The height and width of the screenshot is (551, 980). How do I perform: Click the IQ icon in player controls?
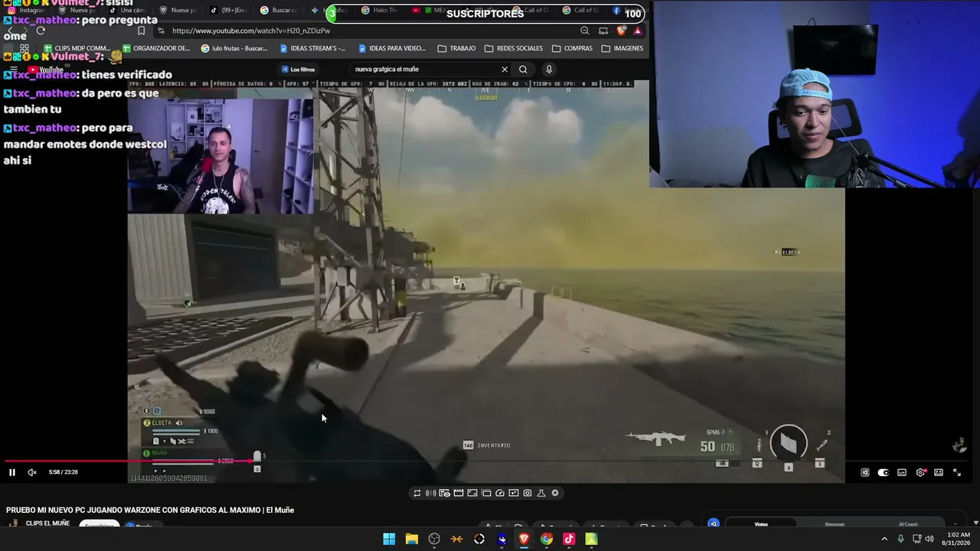pyautogui.click(x=865, y=473)
